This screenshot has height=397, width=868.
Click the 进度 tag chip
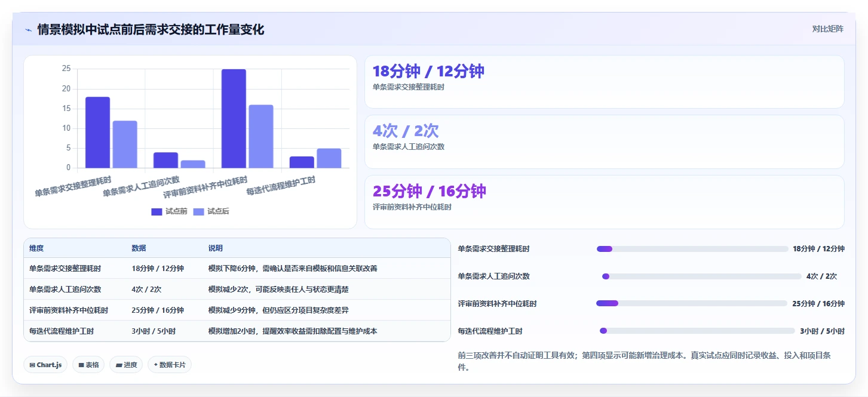coord(126,365)
